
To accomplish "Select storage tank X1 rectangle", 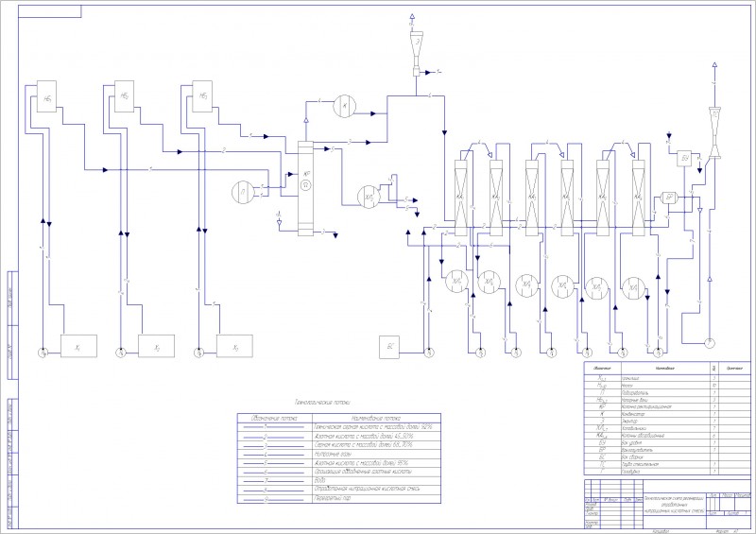I will click(78, 346).
